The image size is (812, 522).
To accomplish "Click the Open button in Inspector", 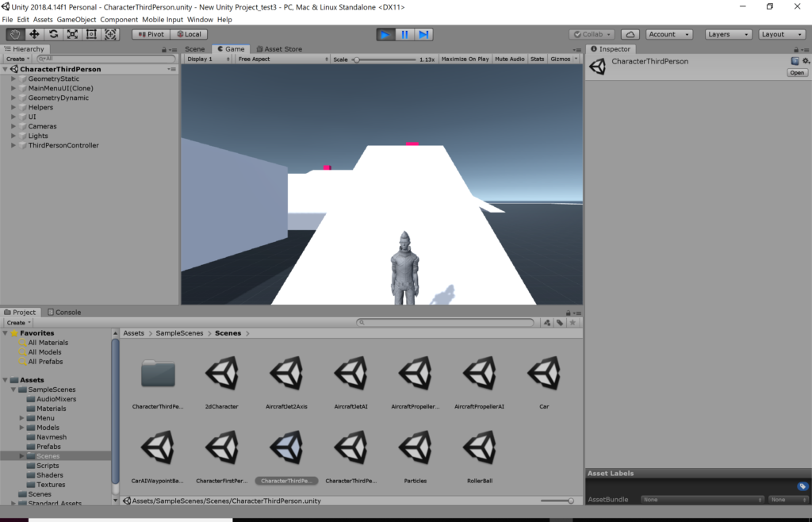I will pyautogui.click(x=797, y=72).
